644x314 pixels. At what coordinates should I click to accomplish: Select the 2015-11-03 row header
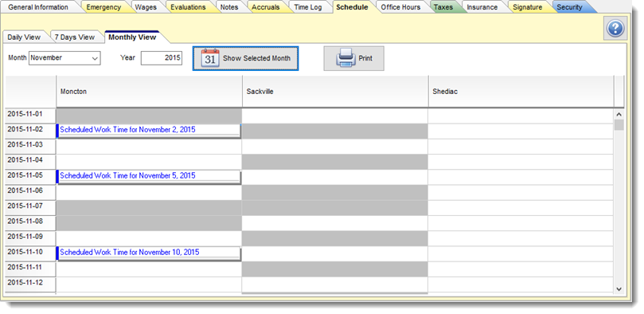[x=30, y=146]
